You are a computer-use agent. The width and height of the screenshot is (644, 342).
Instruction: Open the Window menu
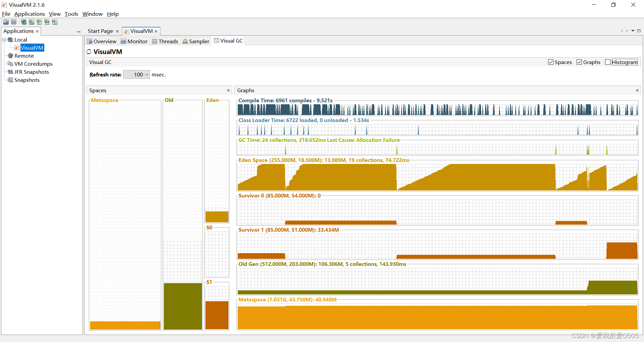tap(93, 14)
